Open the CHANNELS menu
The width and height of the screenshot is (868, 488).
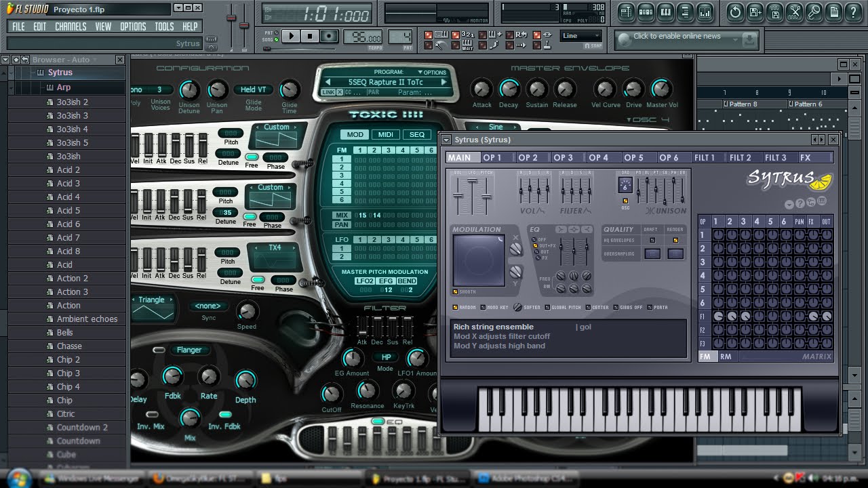71,26
